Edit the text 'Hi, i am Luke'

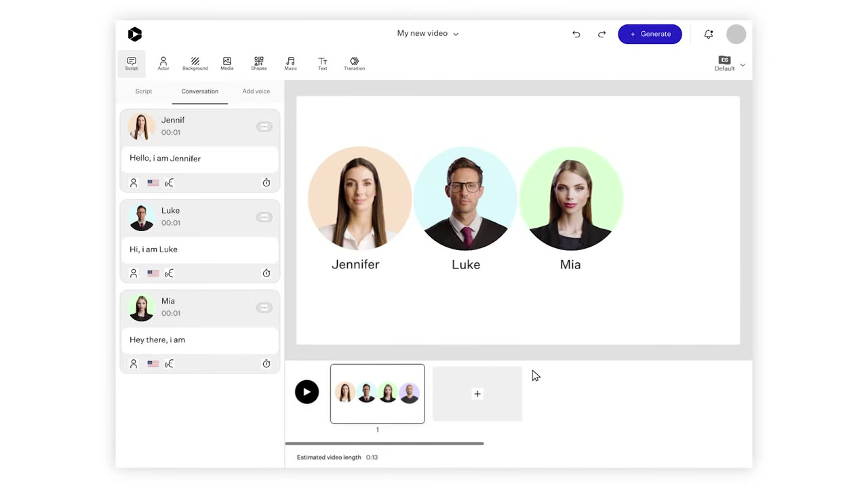coord(200,249)
